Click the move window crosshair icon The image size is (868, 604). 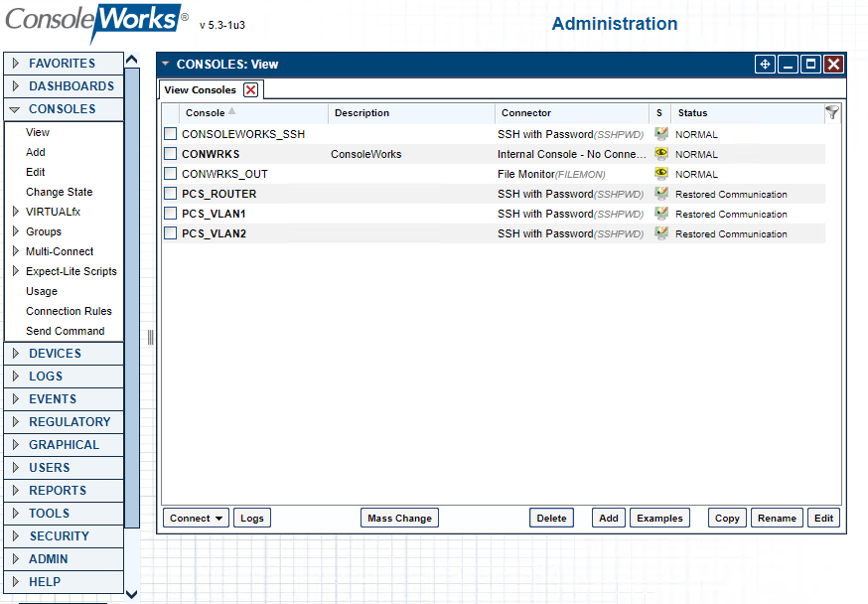tap(765, 65)
